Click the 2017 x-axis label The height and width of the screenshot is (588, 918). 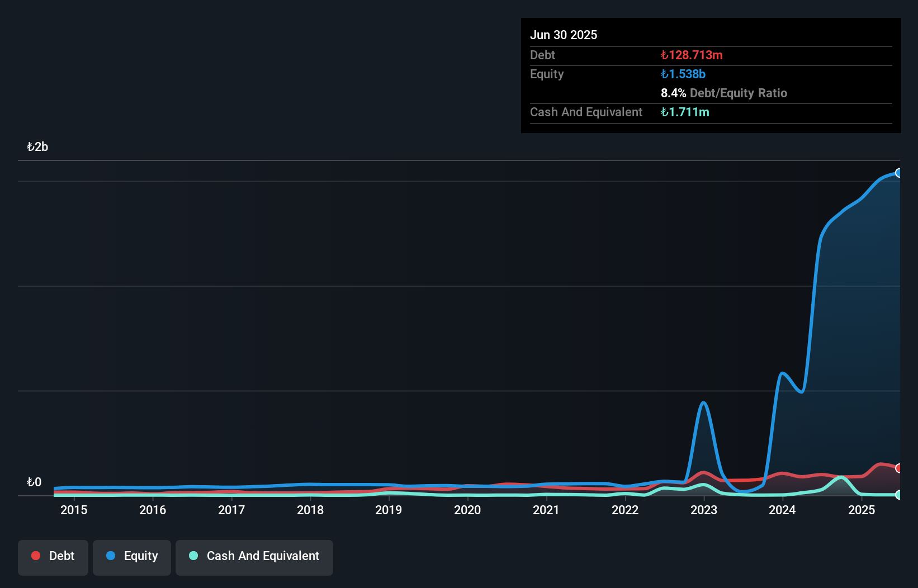click(x=231, y=510)
